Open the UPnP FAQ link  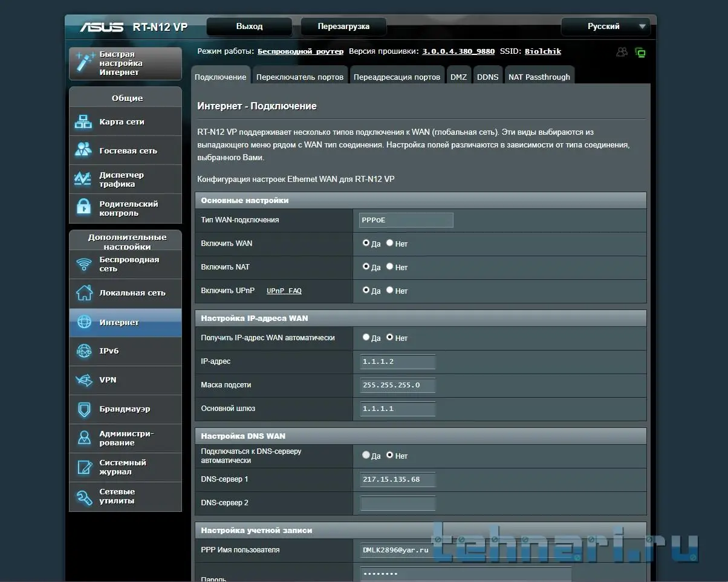pyautogui.click(x=284, y=291)
